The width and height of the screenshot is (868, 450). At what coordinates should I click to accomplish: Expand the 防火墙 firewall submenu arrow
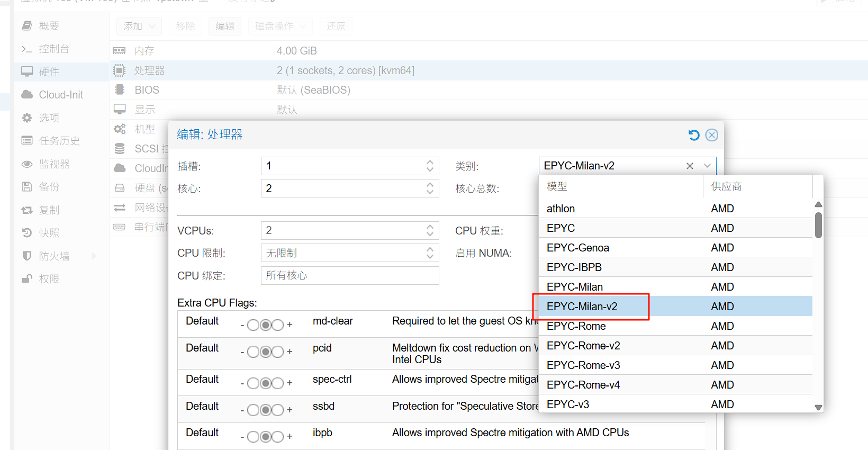(94, 256)
